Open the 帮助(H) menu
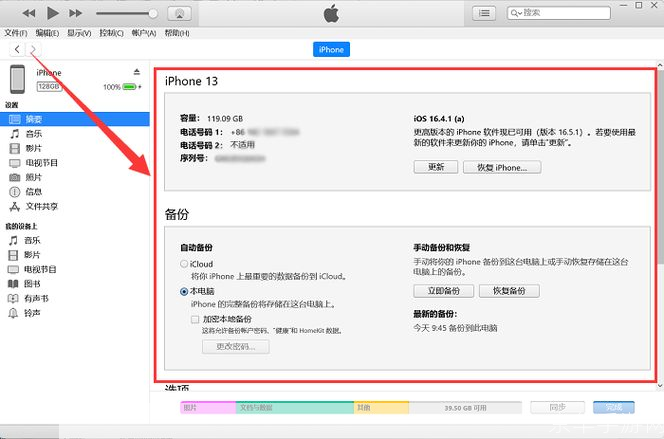 (x=177, y=33)
